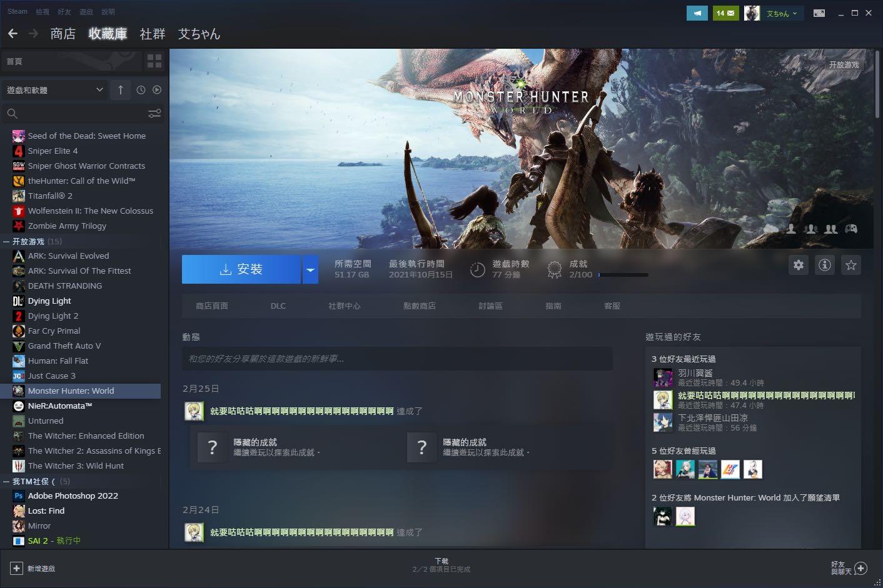
Task: Show game information icon
Action: [825, 265]
